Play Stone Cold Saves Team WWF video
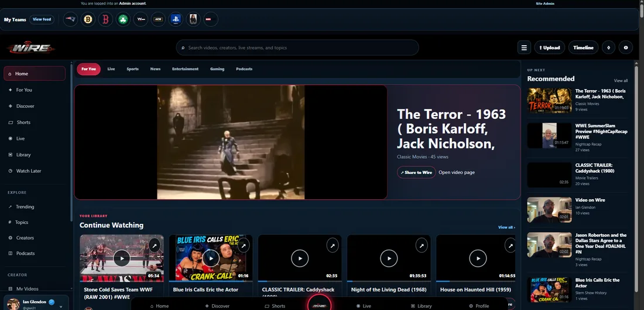The width and height of the screenshot is (644, 310). click(x=122, y=258)
